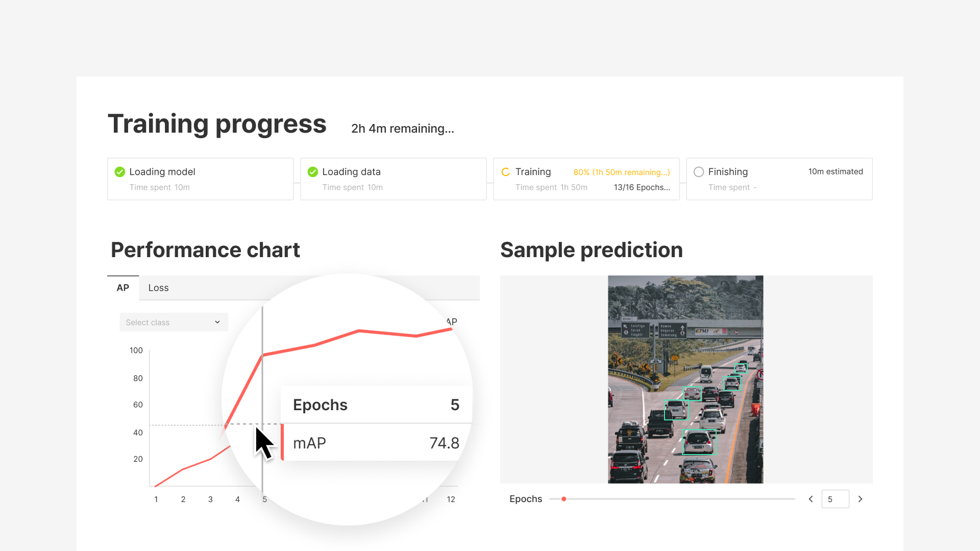Image resolution: width=980 pixels, height=551 pixels.
Task: Click the green checkmark on Loading model
Action: pyautogui.click(x=120, y=172)
